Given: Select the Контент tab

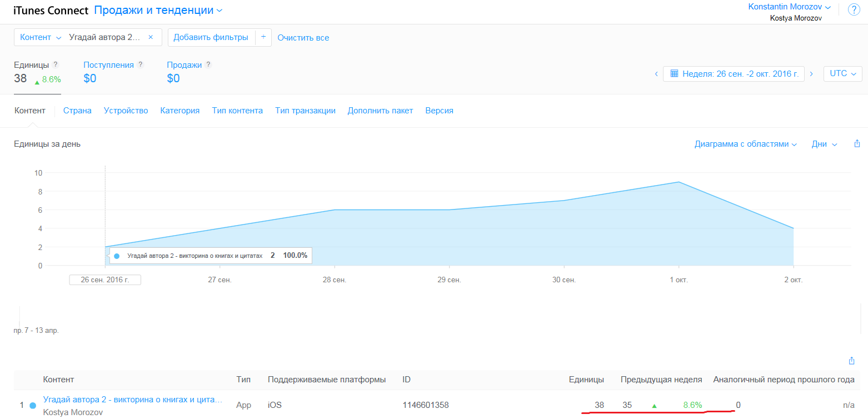Looking at the screenshot, I should [29, 111].
